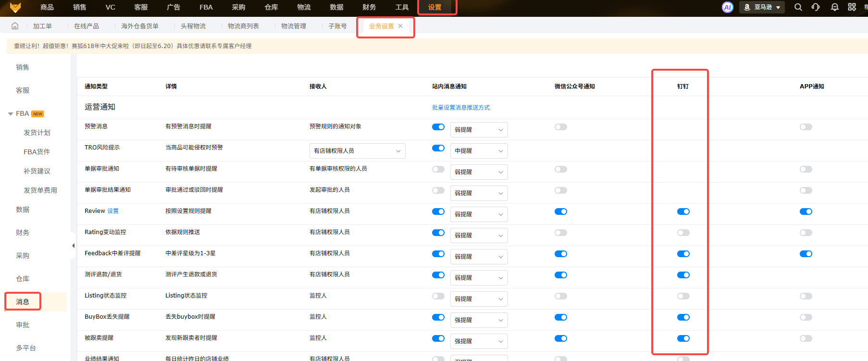Turn off APP通知 for Review
The height and width of the screenshot is (361, 868).
click(806, 212)
